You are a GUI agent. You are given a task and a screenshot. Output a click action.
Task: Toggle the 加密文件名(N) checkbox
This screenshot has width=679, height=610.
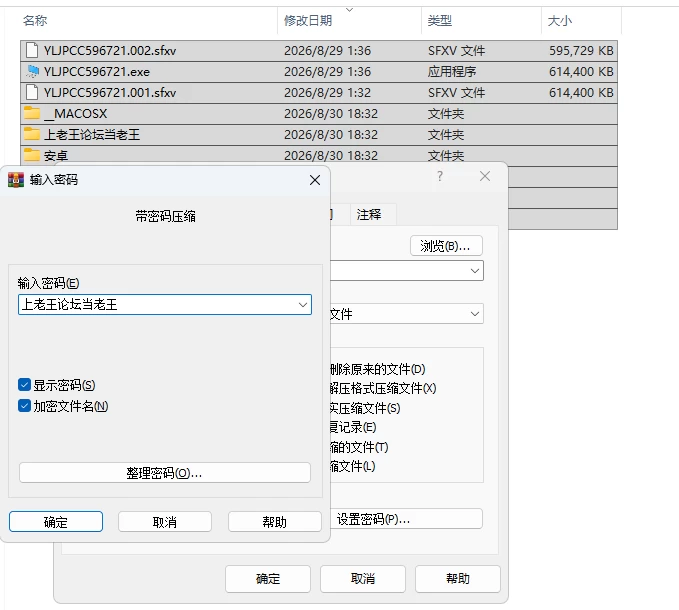pos(24,406)
